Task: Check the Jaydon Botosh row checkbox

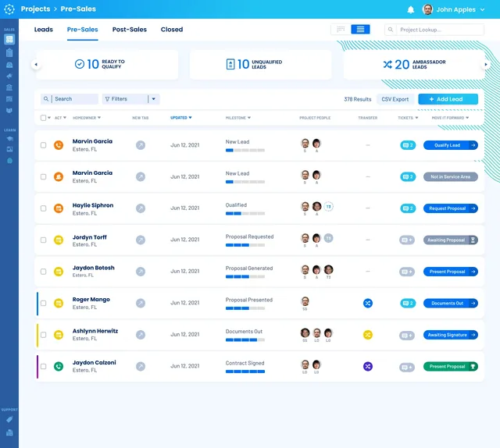Action: tap(44, 272)
